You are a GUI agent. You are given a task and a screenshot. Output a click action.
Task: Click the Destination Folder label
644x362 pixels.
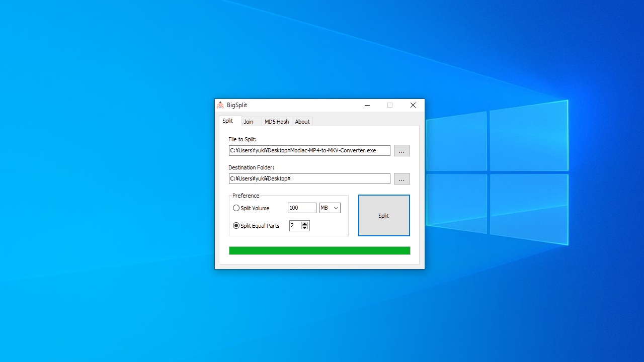(251, 167)
